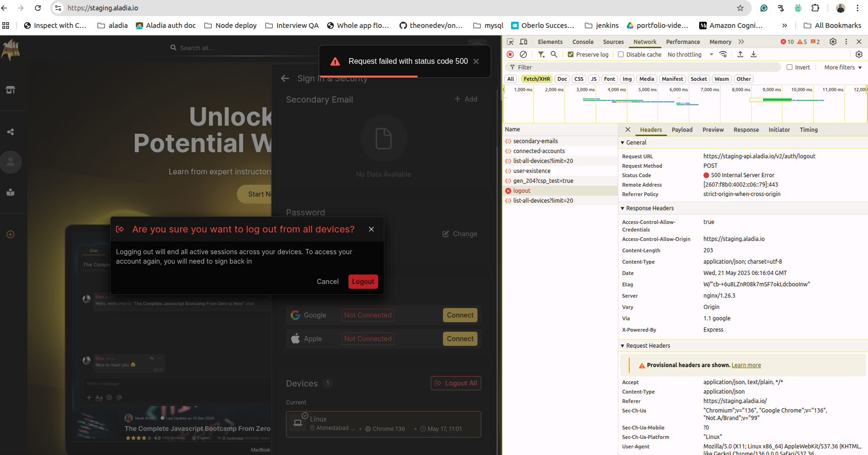Viewport: 868px width, 455px height.
Task: Click the network filter funnel icon
Action: coord(541,54)
